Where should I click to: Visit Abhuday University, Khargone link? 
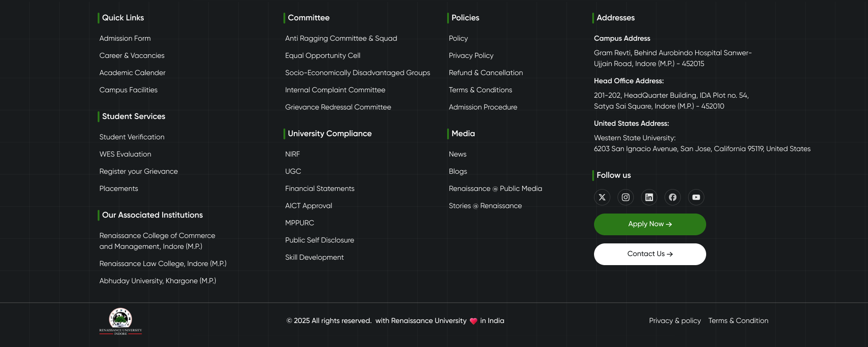coord(157,281)
